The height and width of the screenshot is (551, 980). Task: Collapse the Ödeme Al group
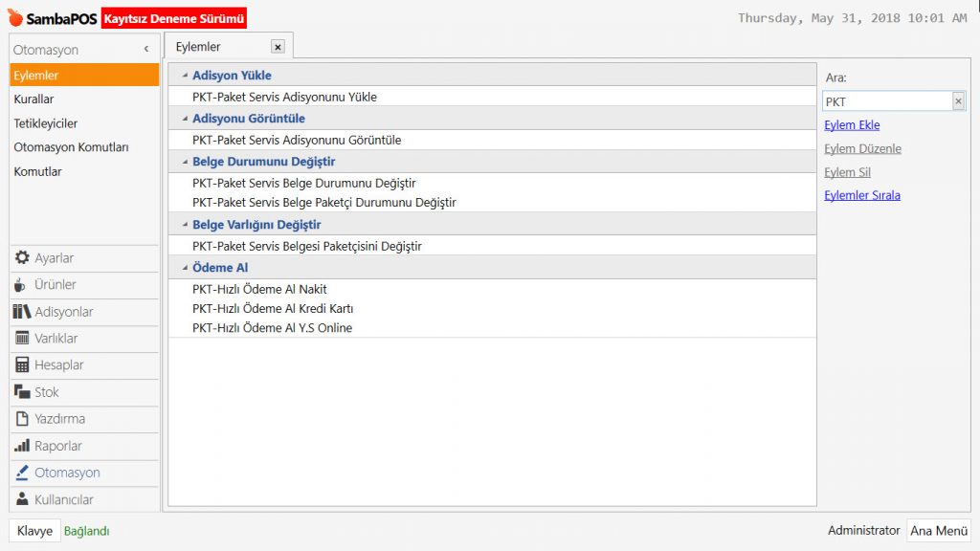[x=184, y=268]
